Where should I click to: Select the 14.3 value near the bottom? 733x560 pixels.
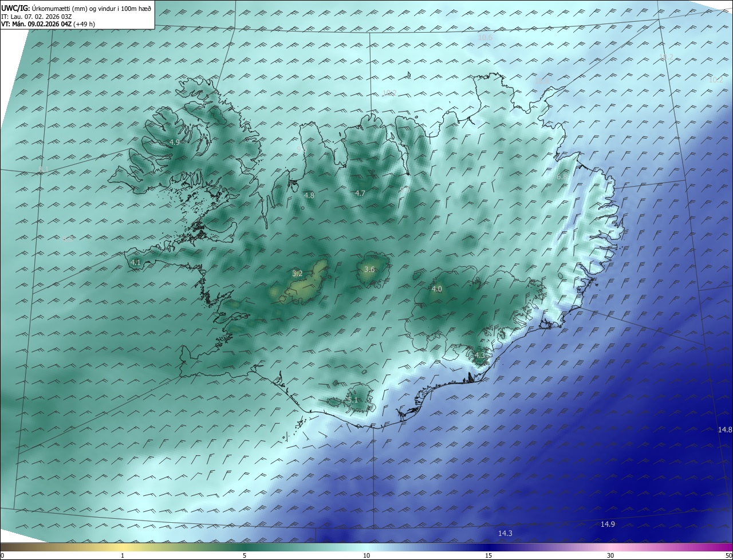pyautogui.click(x=505, y=533)
